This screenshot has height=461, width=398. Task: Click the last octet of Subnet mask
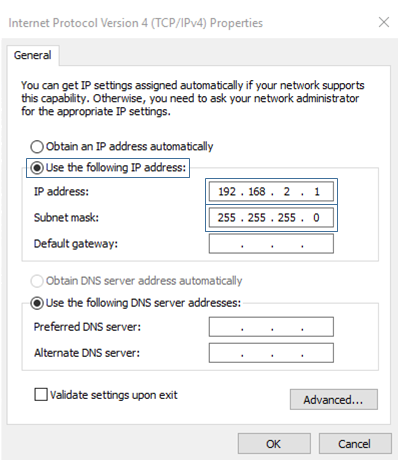pos(316,218)
